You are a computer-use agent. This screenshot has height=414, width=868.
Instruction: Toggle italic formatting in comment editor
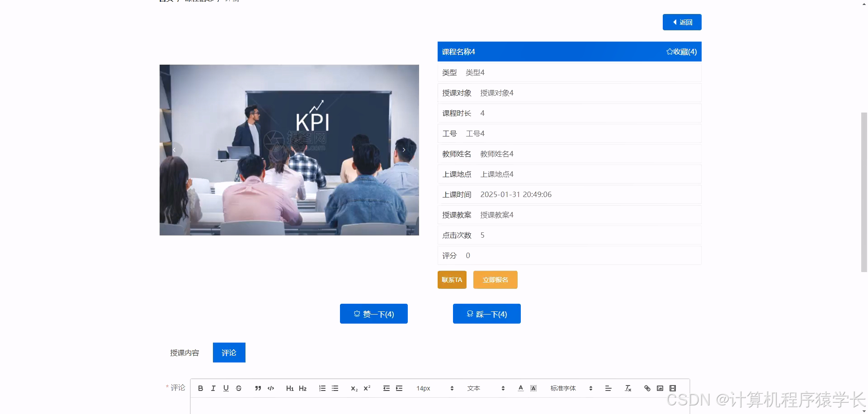[213, 388]
